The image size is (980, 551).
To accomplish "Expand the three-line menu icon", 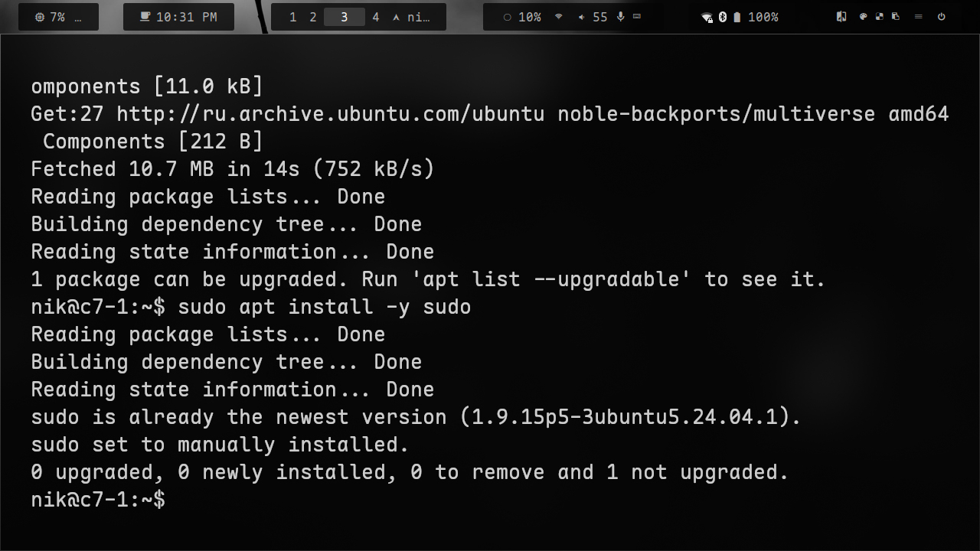I will [918, 17].
